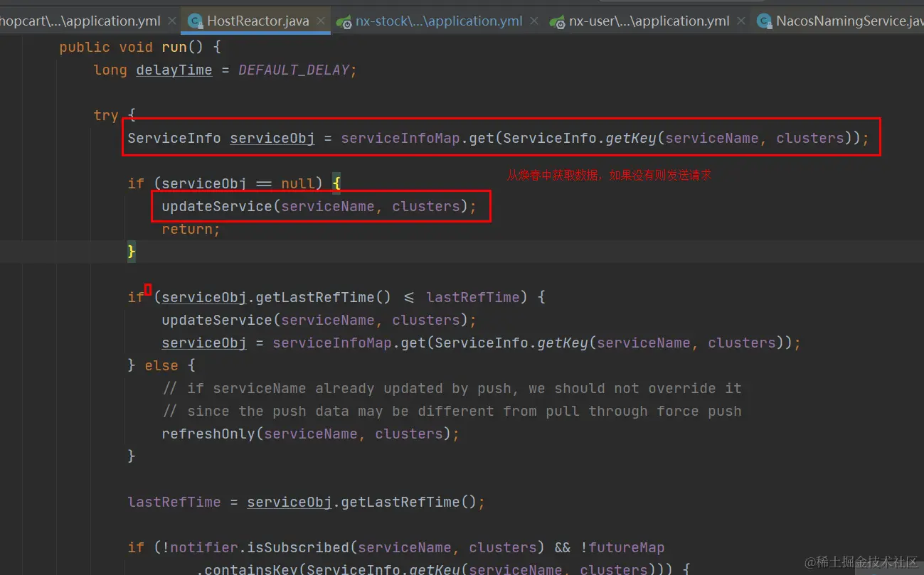
Task: Switch to the HostReactor.java tab
Action: click(x=256, y=21)
